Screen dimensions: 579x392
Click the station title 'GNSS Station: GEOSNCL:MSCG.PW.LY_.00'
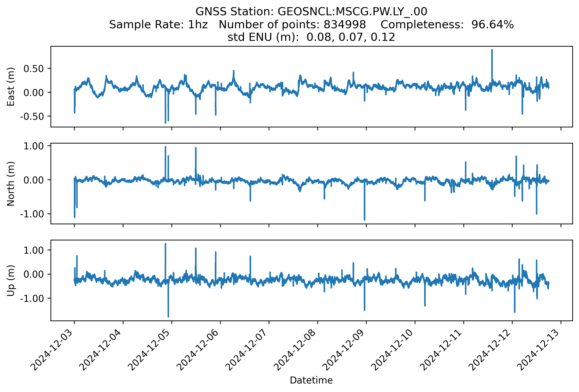coord(311,11)
